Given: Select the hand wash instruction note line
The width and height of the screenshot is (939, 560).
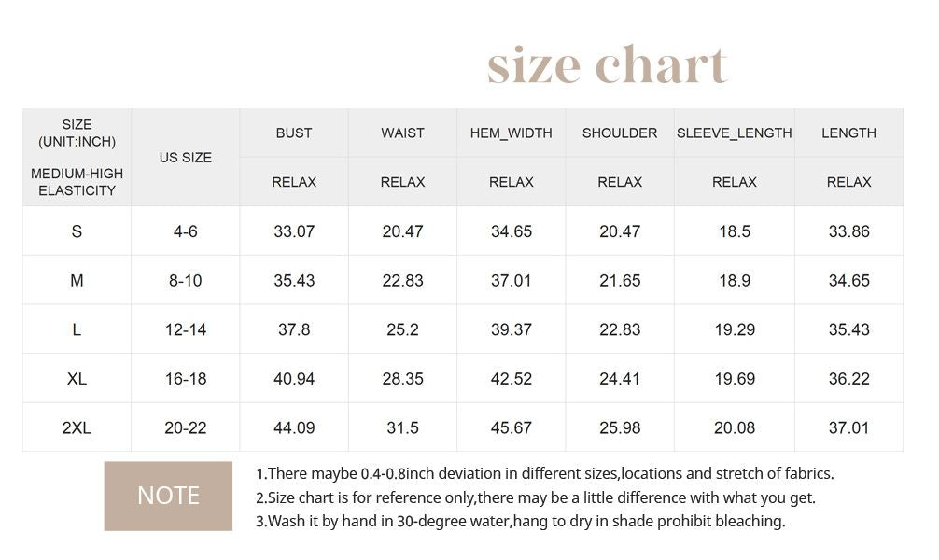Looking at the screenshot, I should (x=521, y=521).
